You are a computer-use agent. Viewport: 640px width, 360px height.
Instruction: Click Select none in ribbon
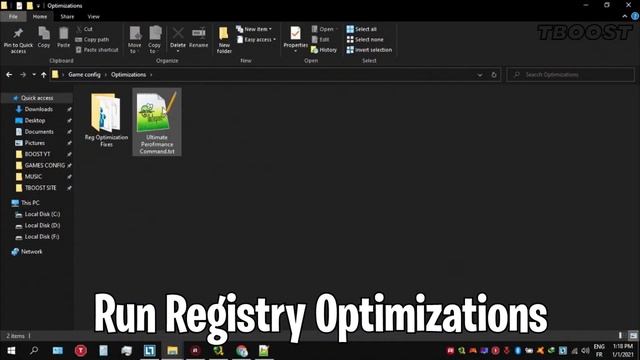click(x=365, y=40)
